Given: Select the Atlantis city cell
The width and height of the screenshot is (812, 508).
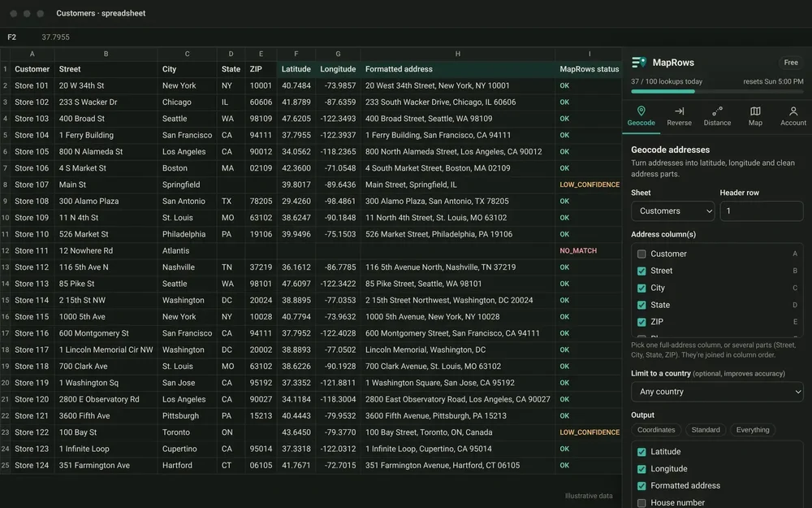Looking at the screenshot, I should [x=187, y=251].
